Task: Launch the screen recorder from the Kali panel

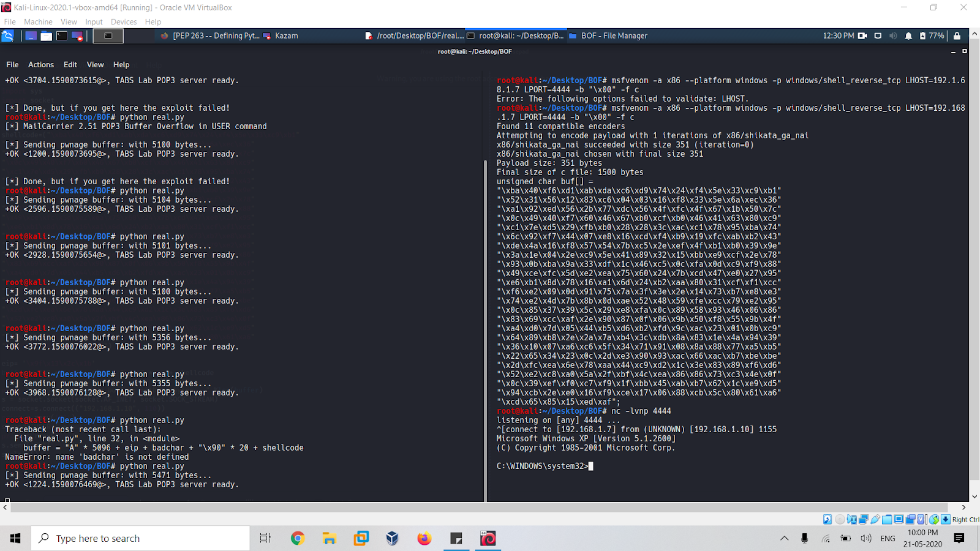Action: [78, 36]
